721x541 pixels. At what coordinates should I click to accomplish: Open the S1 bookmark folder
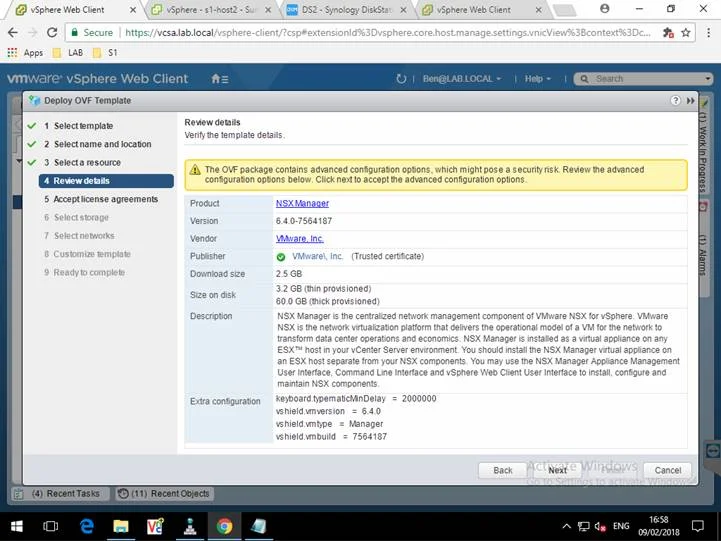[x=105, y=52]
